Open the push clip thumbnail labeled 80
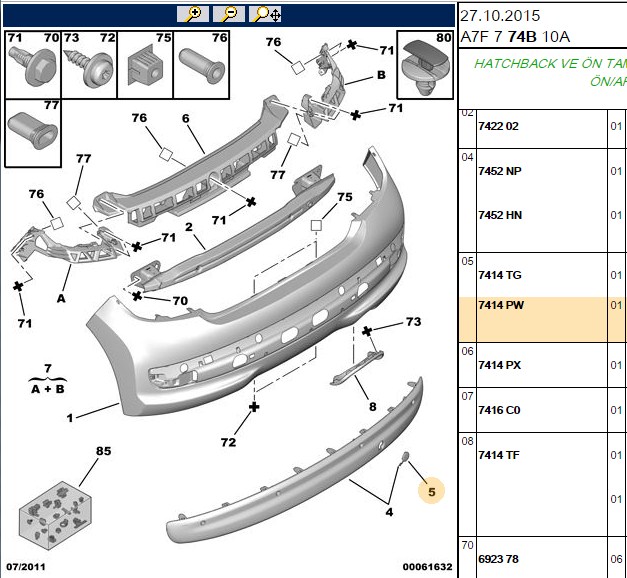 [x=425, y=65]
